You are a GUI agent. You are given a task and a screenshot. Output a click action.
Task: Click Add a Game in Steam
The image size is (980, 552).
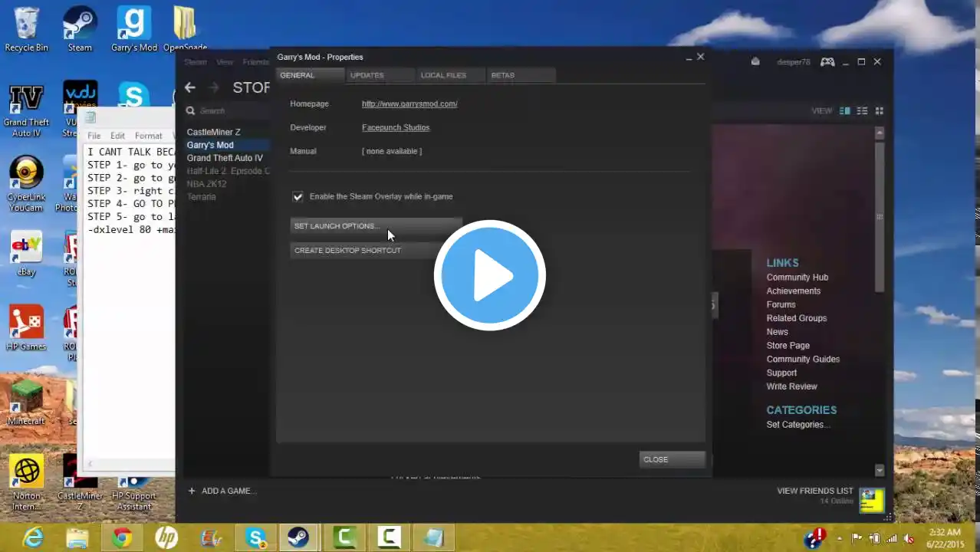222,491
